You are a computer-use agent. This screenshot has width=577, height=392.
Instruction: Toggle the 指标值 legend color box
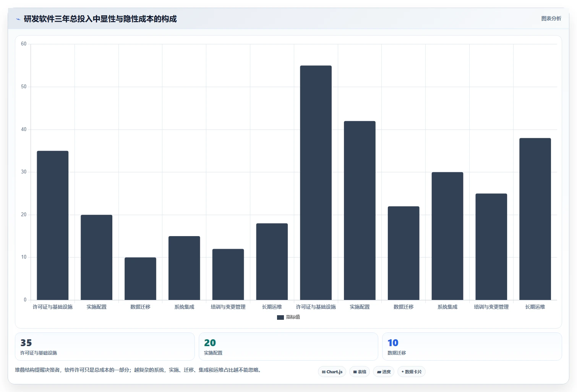tap(280, 317)
